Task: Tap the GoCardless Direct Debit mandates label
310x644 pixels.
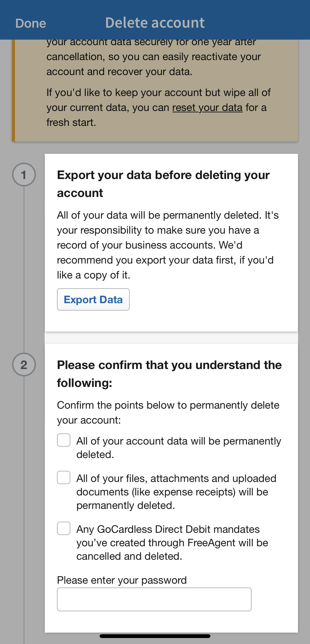Action: click(x=172, y=543)
